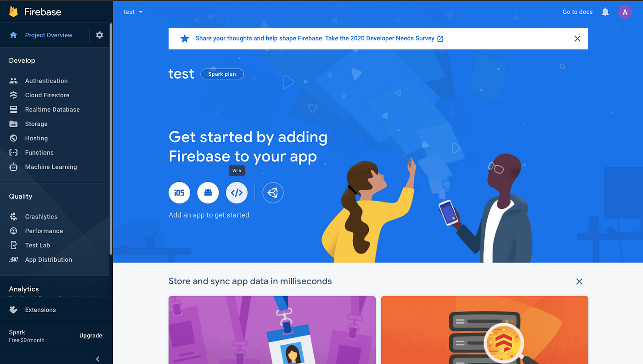Add an iOS app to Firebase
Screen dimensions: 643x364
point(179,193)
